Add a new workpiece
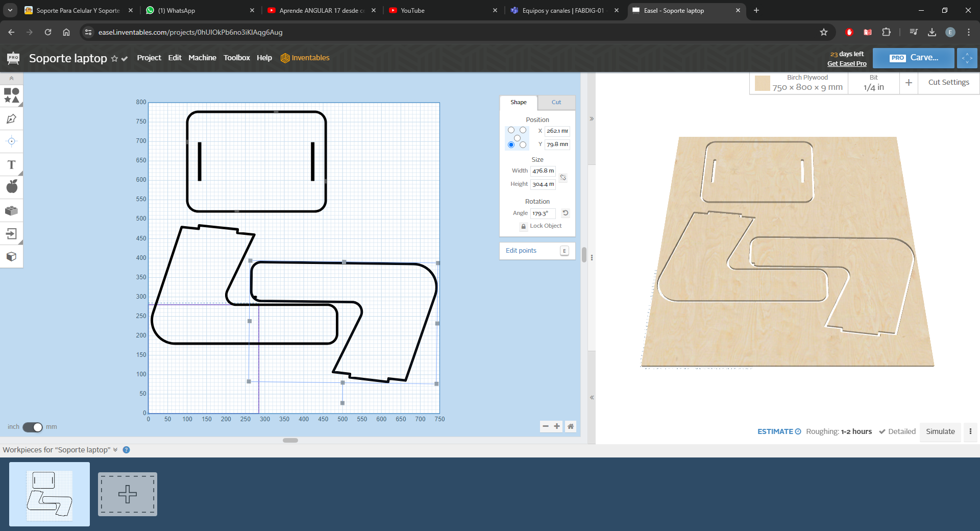This screenshot has height=531, width=980. click(x=128, y=494)
